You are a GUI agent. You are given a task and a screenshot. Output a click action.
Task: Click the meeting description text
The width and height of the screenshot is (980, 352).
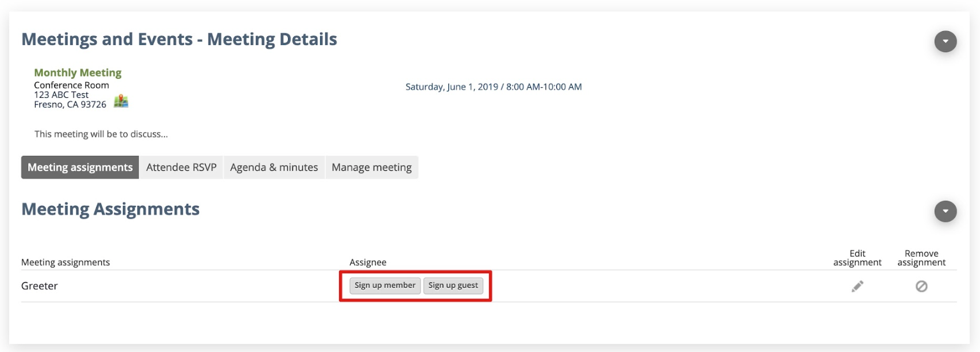[x=101, y=134]
